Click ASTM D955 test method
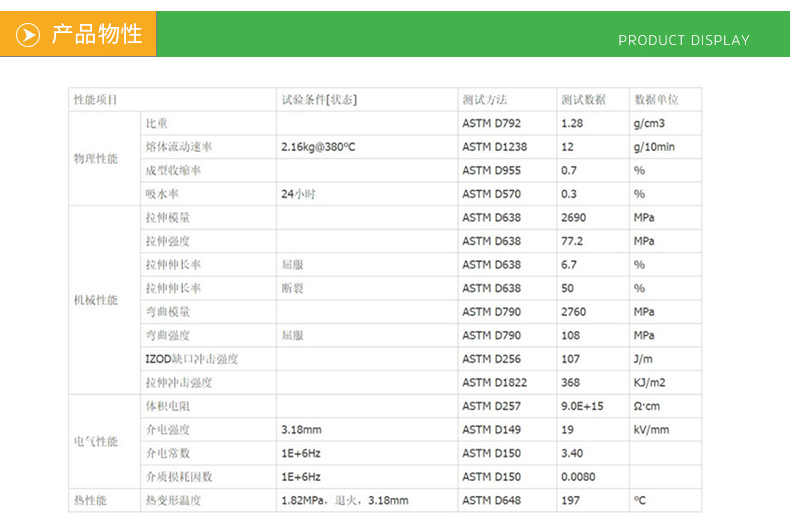This screenshot has height=528, width=790. [x=491, y=170]
